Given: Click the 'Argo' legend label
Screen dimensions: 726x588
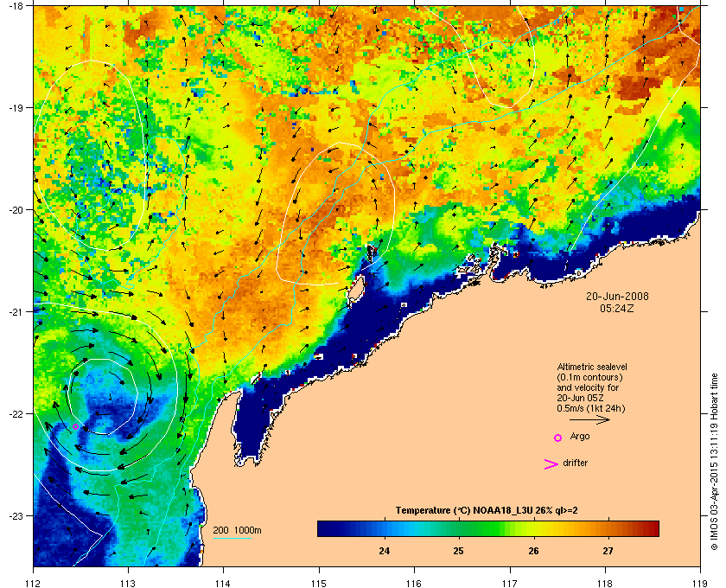Looking at the screenshot, I should point(580,437).
